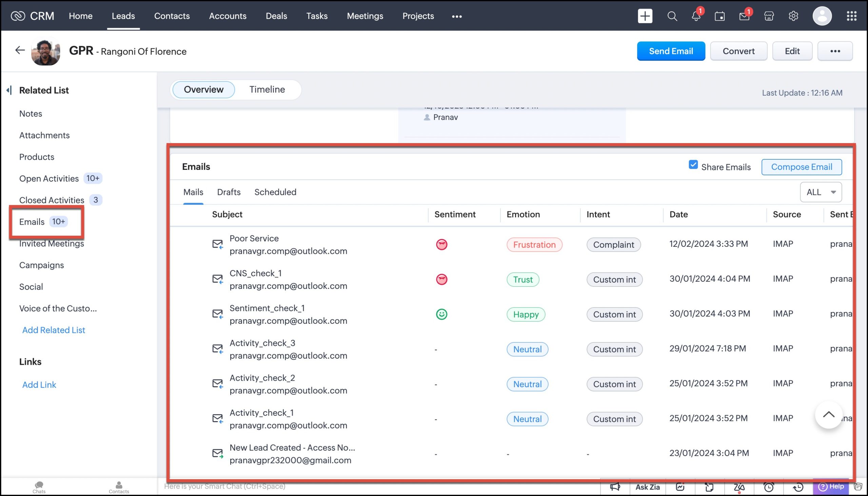Click the Add Related List link
This screenshot has height=496, width=868.
pyautogui.click(x=54, y=330)
